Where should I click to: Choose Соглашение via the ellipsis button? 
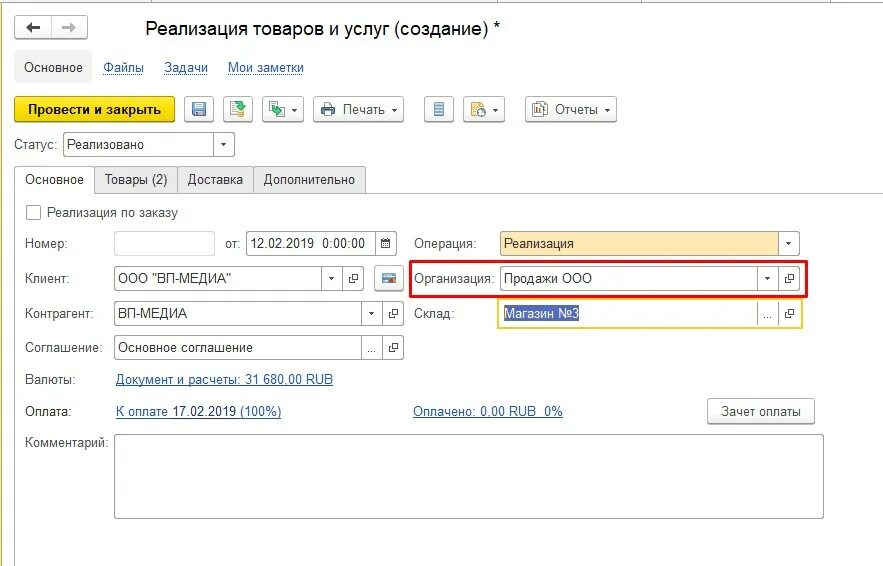pyautogui.click(x=372, y=347)
